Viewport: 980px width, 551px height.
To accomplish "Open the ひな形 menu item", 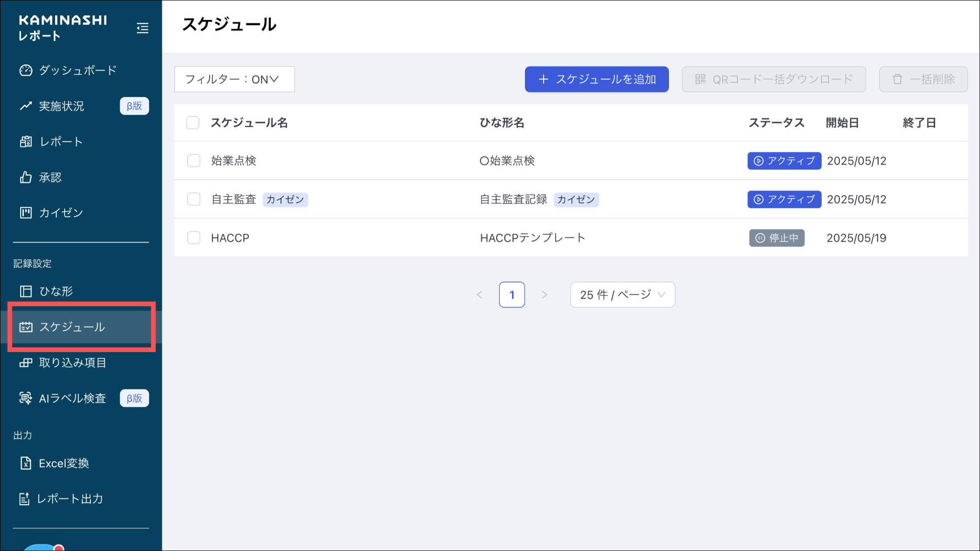I will [x=56, y=291].
